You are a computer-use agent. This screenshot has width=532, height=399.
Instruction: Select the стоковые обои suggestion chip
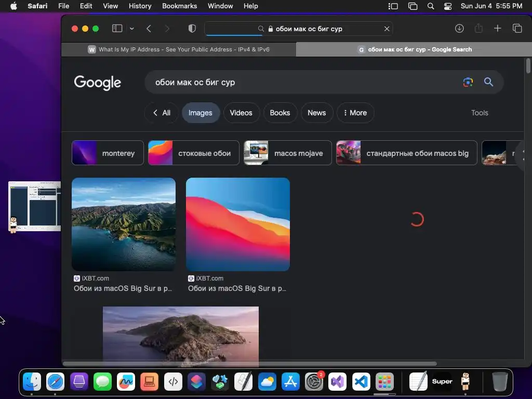pos(193,153)
